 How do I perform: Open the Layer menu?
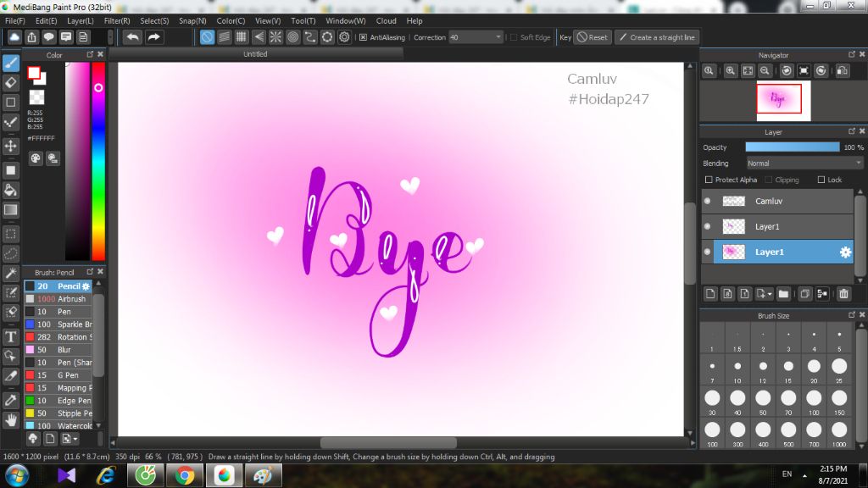tap(81, 21)
